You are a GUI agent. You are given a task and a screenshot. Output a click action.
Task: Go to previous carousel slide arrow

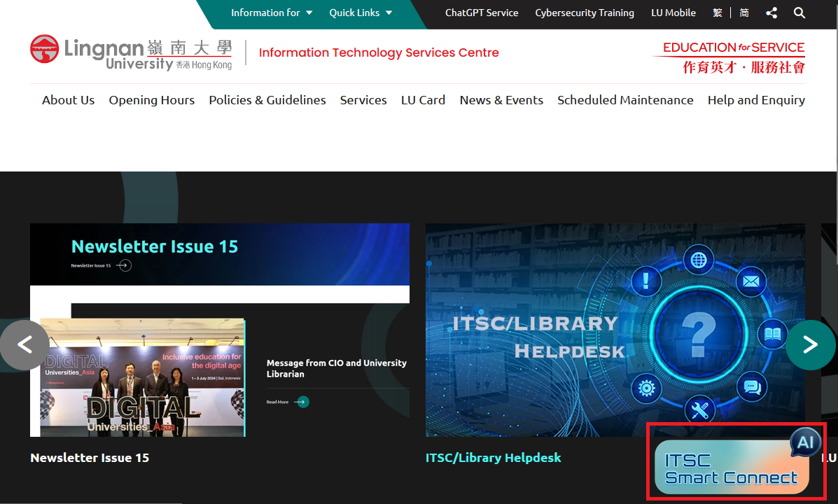coord(25,344)
